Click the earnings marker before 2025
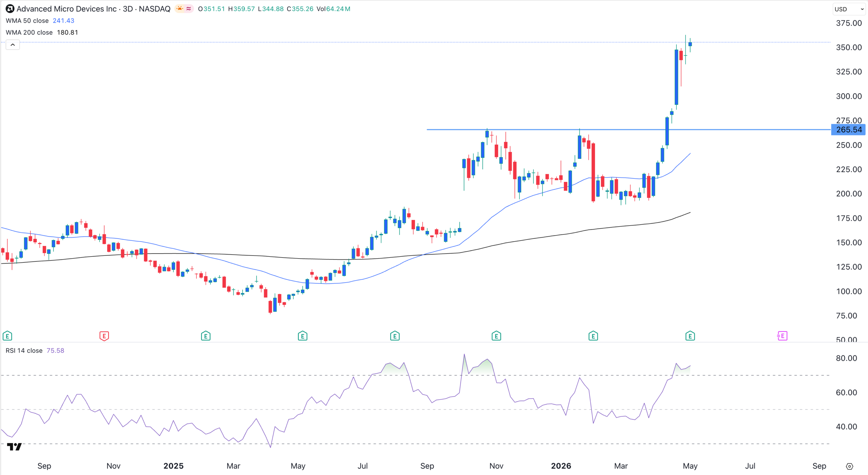This screenshot has width=868, height=475. tap(205, 336)
